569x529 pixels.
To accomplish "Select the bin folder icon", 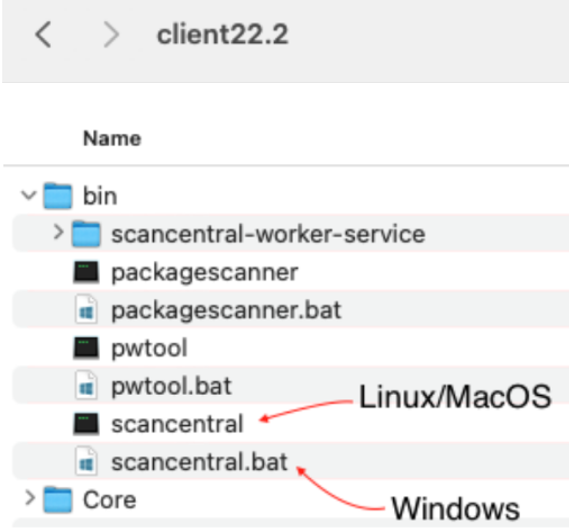I will 58,196.
